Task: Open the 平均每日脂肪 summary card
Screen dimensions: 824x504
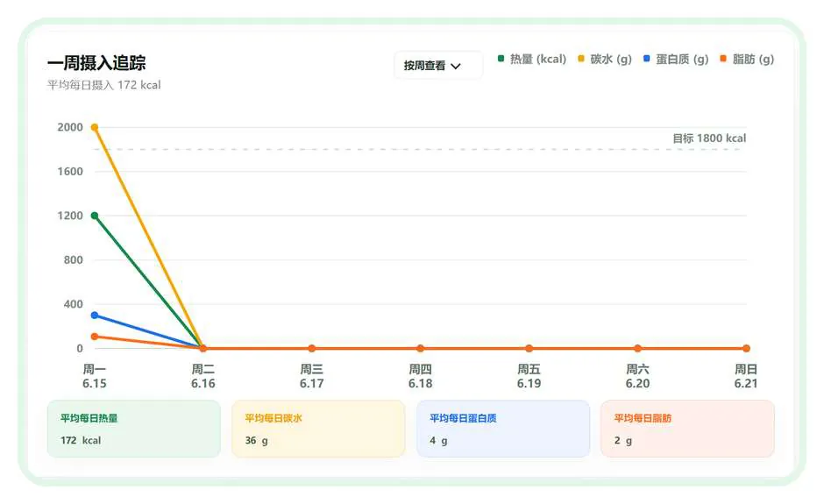Action: click(x=687, y=429)
